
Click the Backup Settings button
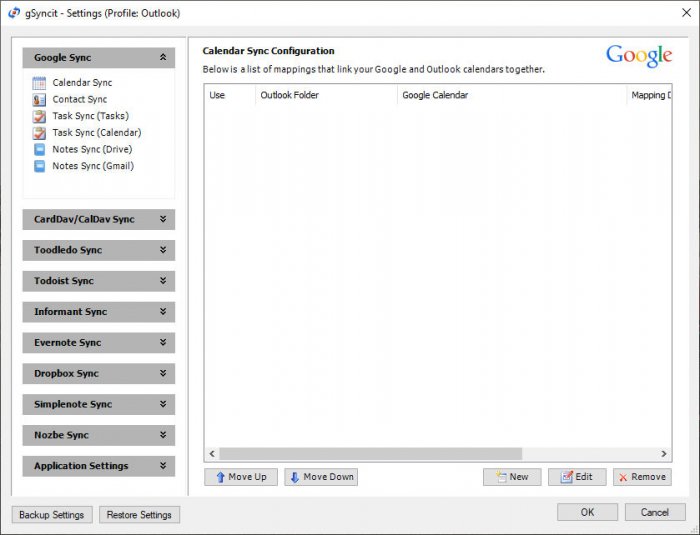52,514
